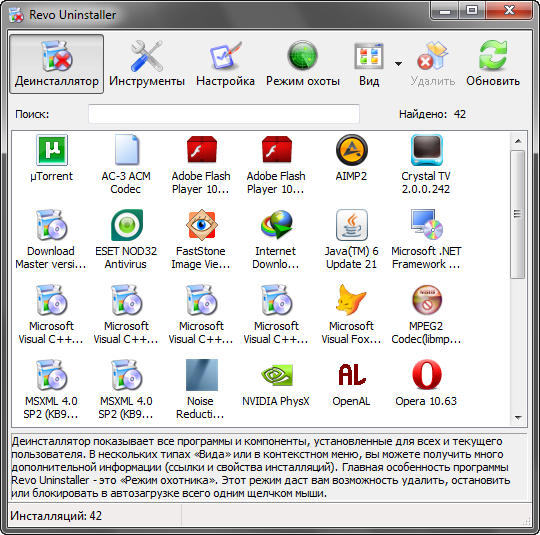
Task: Click the Обновить refresh button
Action: tap(493, 64)
